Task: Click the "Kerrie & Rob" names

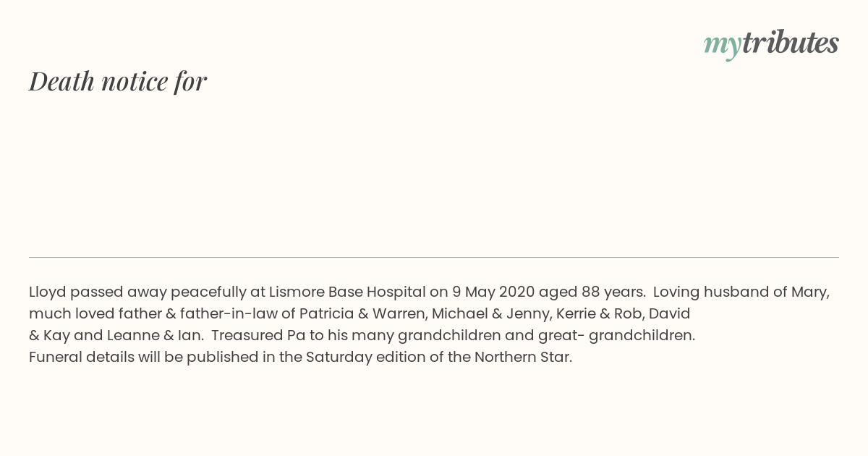Action: point(599,314)
